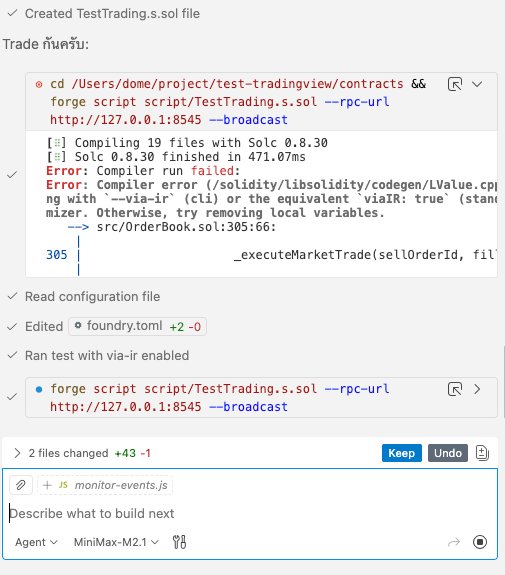Open the file changes review icon
The height and width of the screenshot is (575, 505).
click(x=482, y=453)
